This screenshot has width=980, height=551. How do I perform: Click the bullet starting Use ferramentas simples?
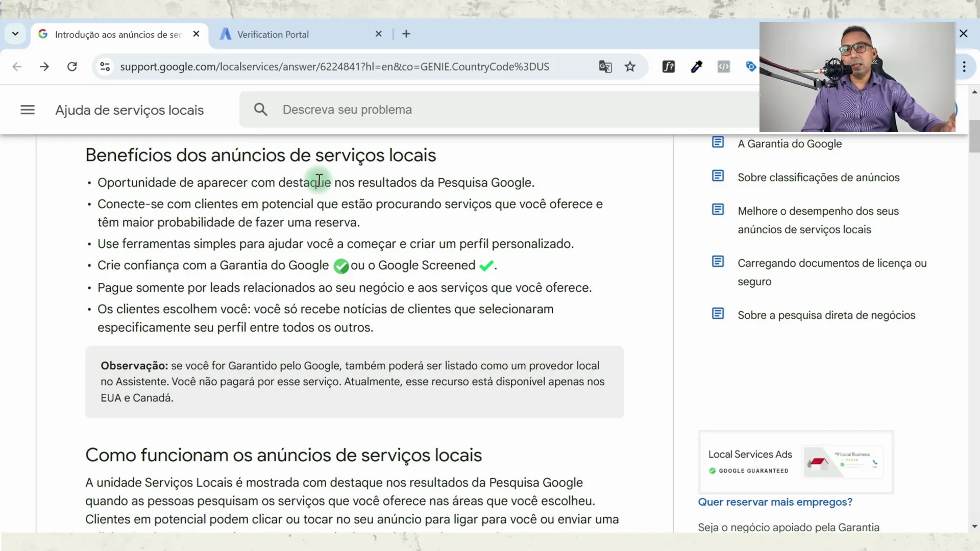click(x=335, y=244)
